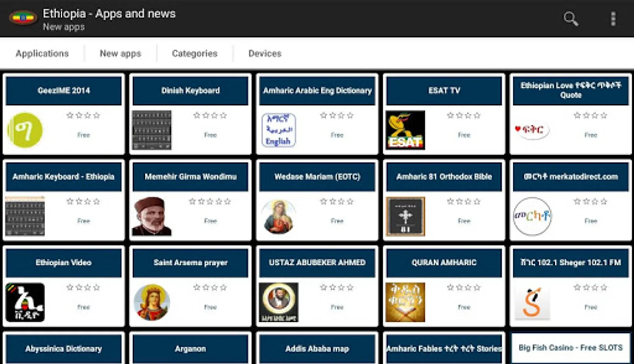Select the Dinish Keyboard title
The width and height of the screenshot is (634, 364).
click(x=190, y=91)
